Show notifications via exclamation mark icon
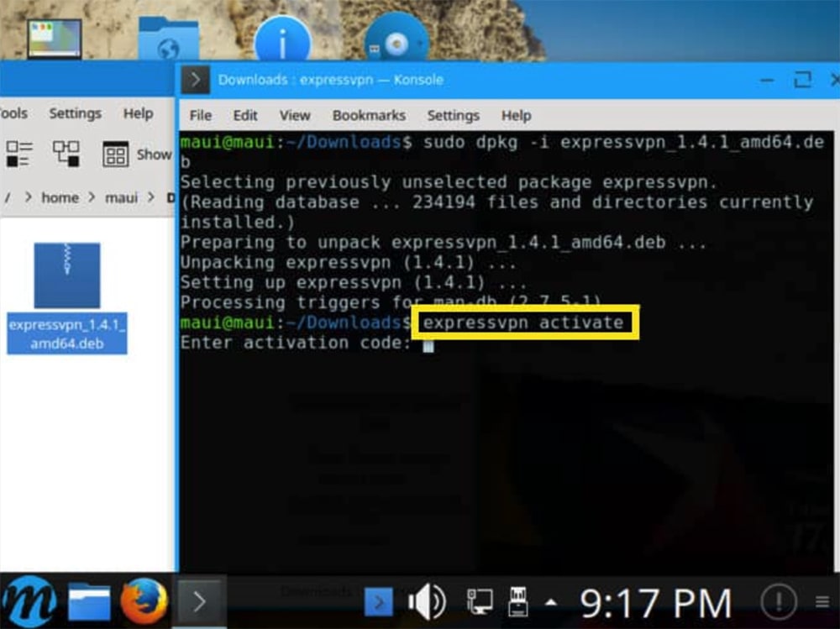 click(x=778, y=602)
